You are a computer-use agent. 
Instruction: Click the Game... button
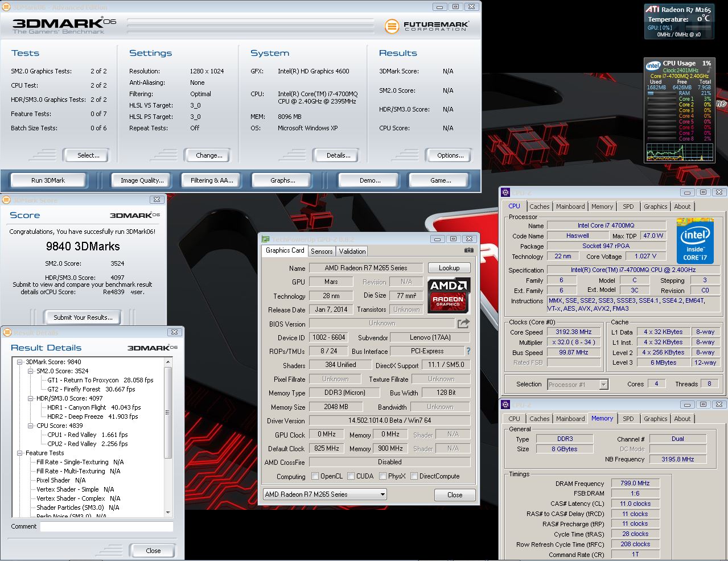441,180
